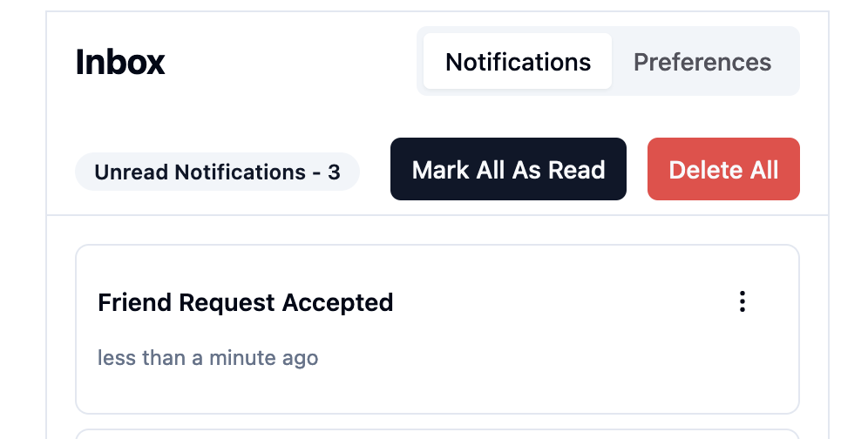The height and width of the screenshot is (439, 868).
Task: Mark every notification read with the dark button
Action: [508, 169]
